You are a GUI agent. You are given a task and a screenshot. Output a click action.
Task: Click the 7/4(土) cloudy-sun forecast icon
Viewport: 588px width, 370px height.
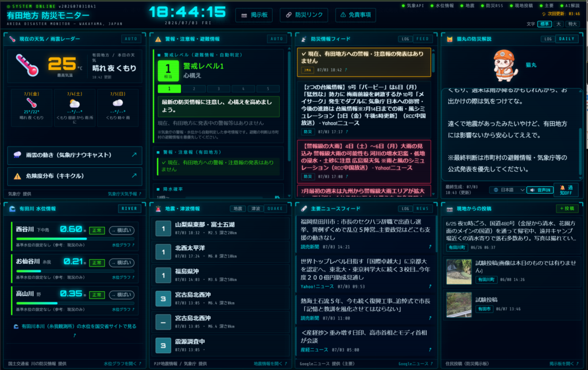(x=75, y=103)
